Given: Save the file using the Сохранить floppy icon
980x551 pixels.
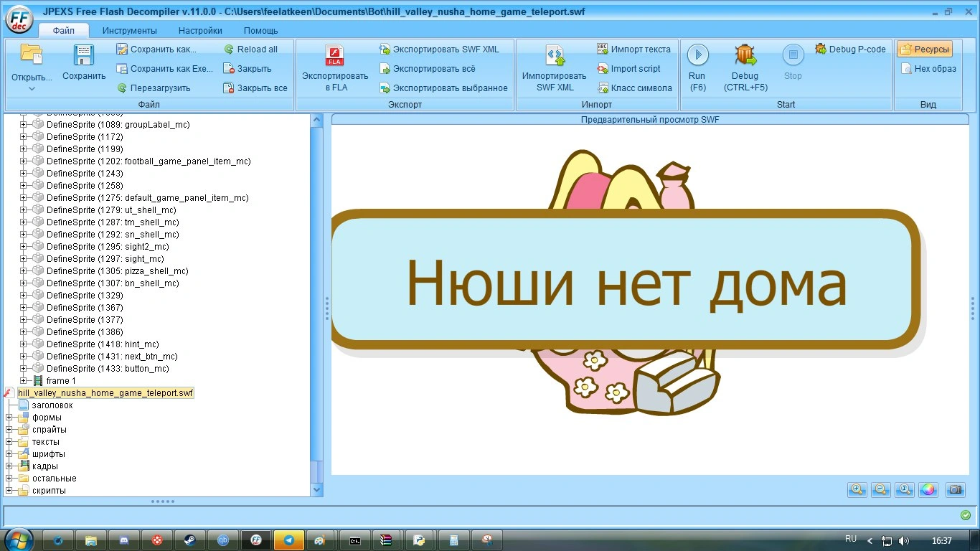Looking at the screenshot, I should click(x=84, y=55).
